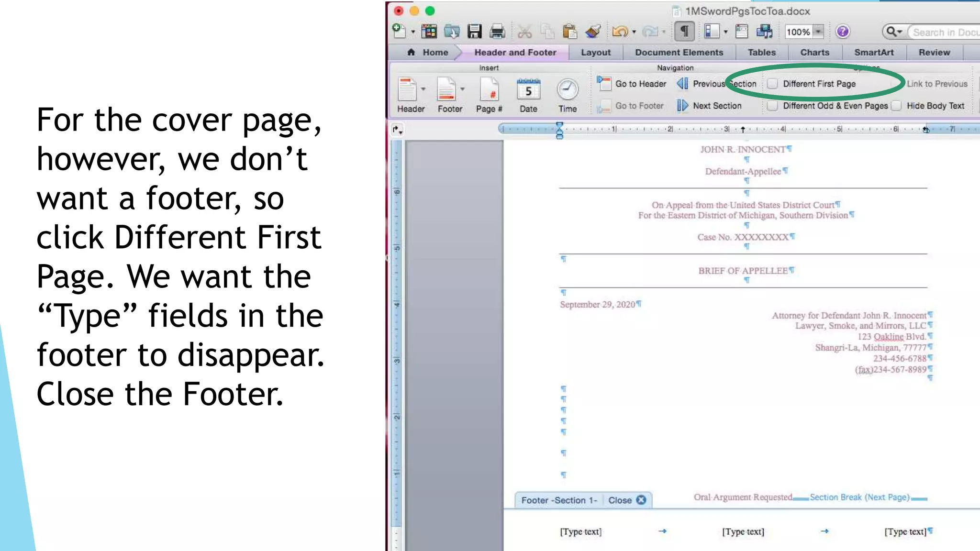Click the Header insert icon
The height and width of the screenshot is (551, 980).
[408, 89]
